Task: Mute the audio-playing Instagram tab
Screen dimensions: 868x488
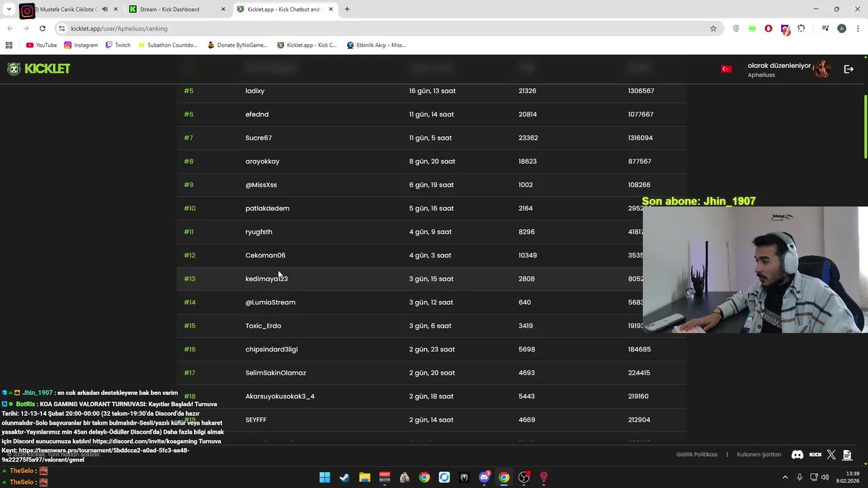Action: pos(104,9)
